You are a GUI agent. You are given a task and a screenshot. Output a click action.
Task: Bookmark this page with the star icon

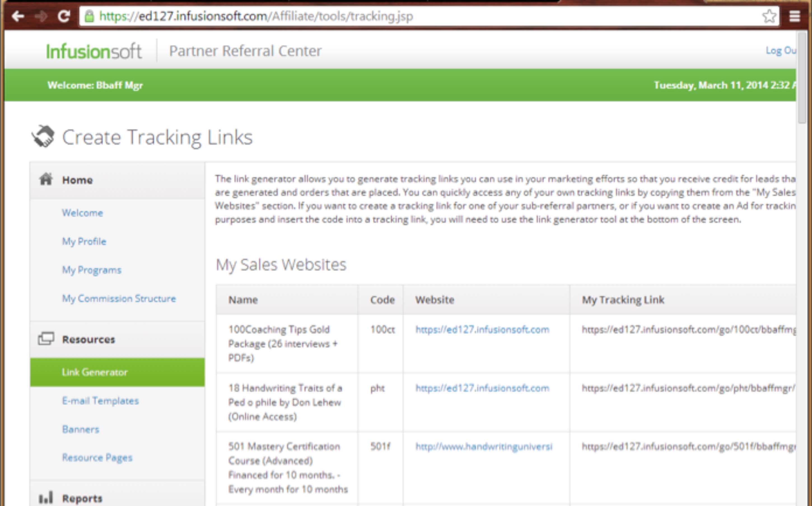tap(769, 16)
